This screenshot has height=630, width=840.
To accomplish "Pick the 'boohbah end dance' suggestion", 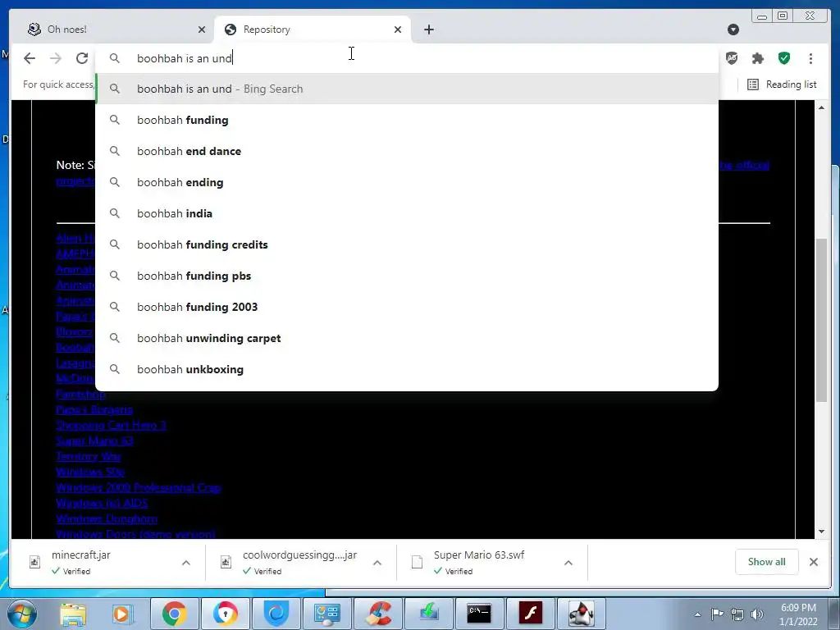I will pyautogui.click(x=407, y=151).
